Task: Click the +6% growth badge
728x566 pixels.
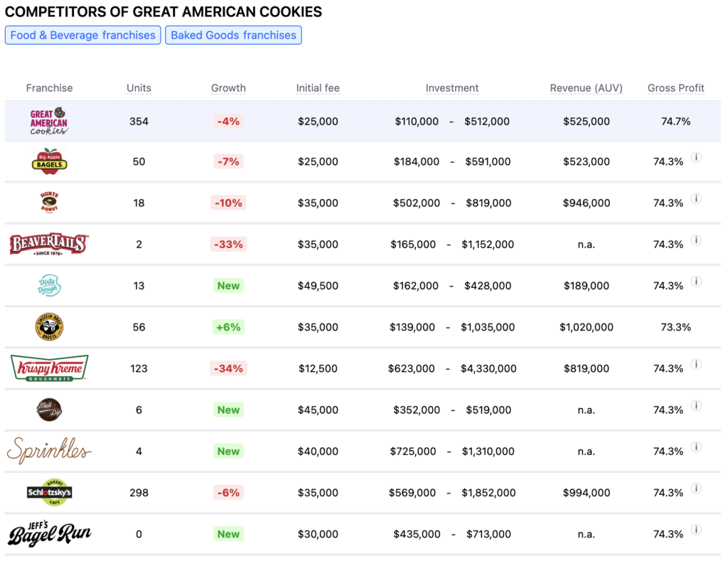Action: pos(228,327)
